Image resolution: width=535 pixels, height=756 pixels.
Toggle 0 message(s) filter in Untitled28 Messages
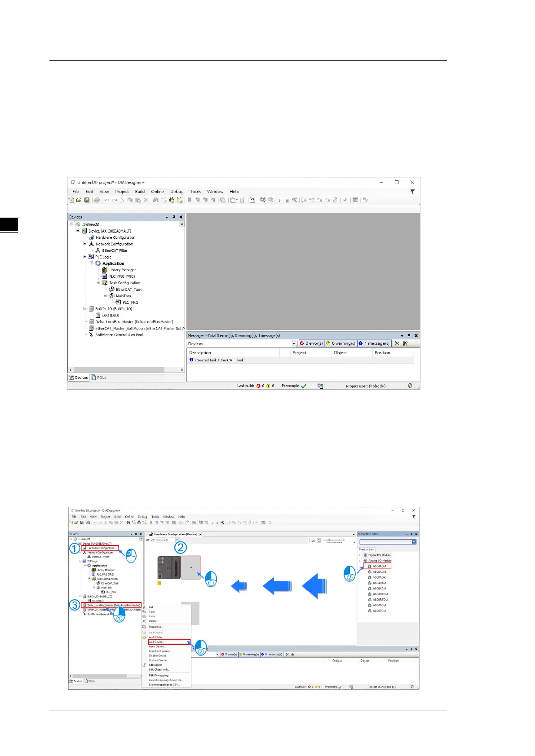(272, 655)
